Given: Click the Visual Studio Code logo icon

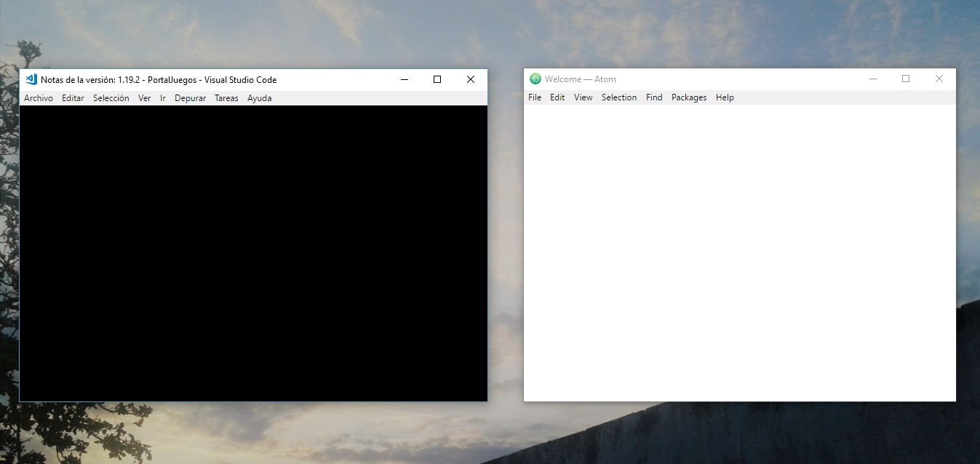Looking at the screenshot, I should (x=30, y=79).
